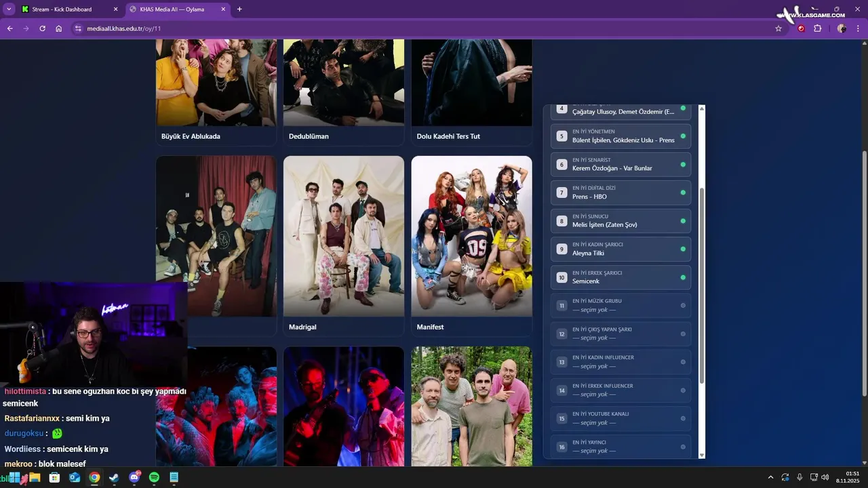Click the page vertical scrollbar thumb
The width and height of the screenshot is (868, 488).
pos(864,273)
